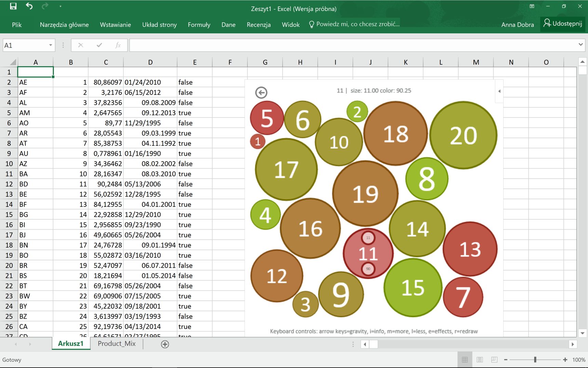The height and width of the screenshot is (368, 588).
Task: Click the horizontal scrollbar right arrow
Action: pos(573,344)
